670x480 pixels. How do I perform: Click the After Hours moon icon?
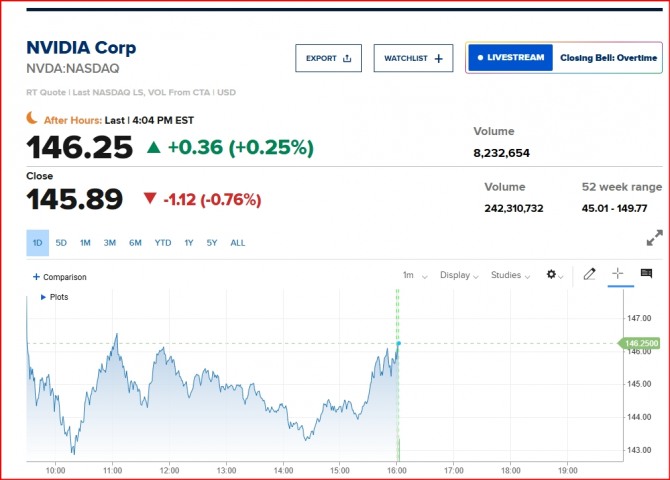[33, 118]
